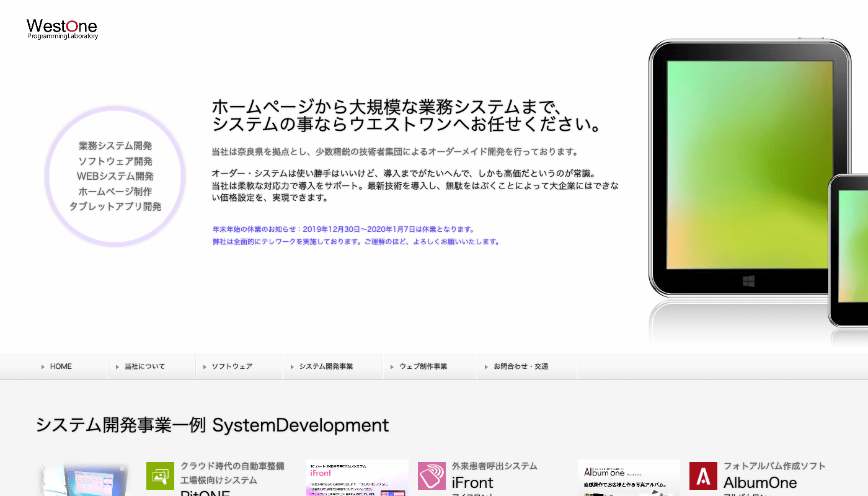Open the AlbumOne product title link
The height and width of the screenshot is (496, 868).
coord(760,482)
